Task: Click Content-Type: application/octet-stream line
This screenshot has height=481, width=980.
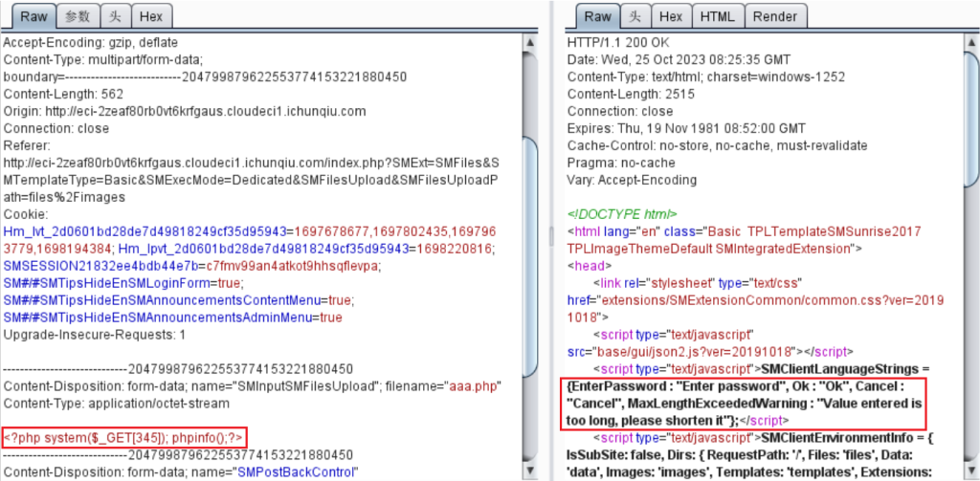Action: [x=117, y=403]
